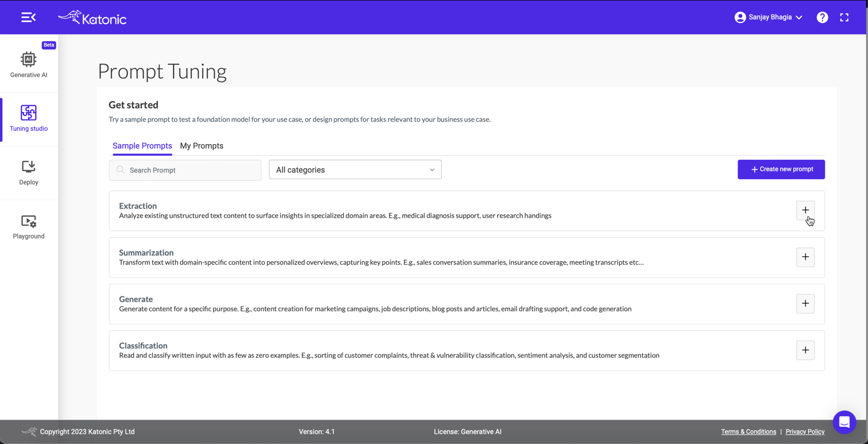This screenshot has height=444, width=868.
Task: Open the Privacy Policy link
Action: (805, 431)
